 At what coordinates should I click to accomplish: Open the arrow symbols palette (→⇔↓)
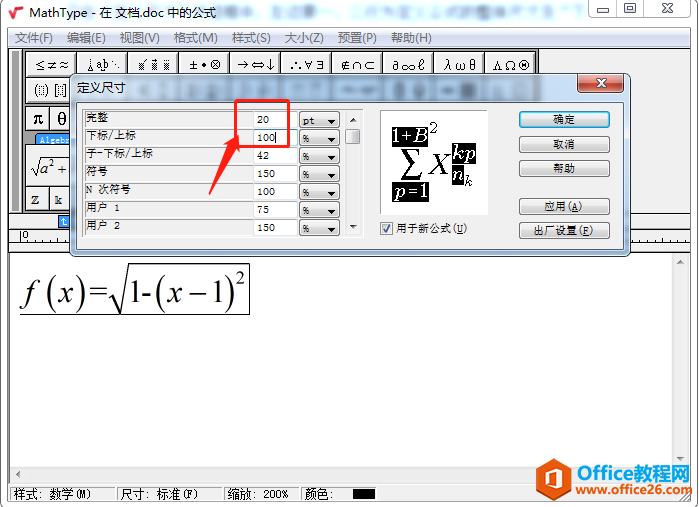(255, 65)
